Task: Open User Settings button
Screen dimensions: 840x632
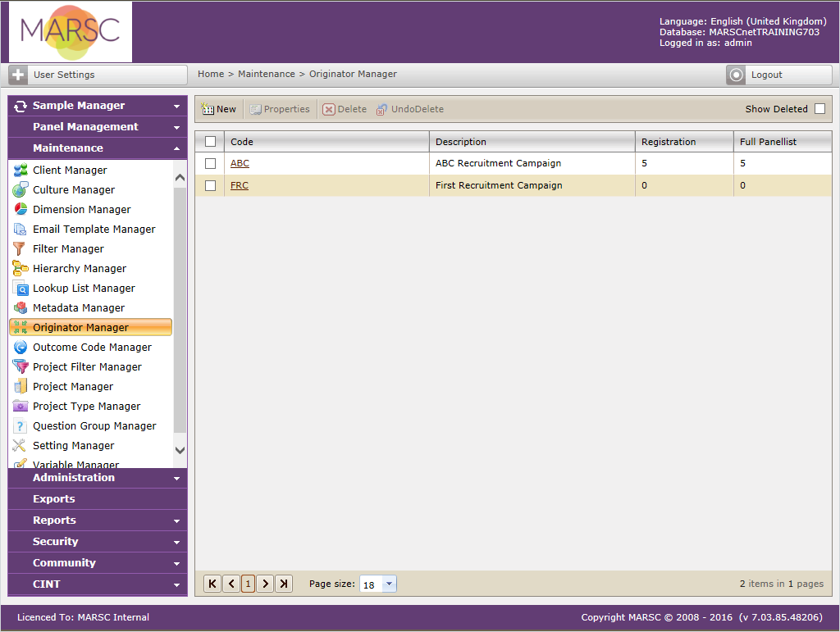Action: pos(98,75)
